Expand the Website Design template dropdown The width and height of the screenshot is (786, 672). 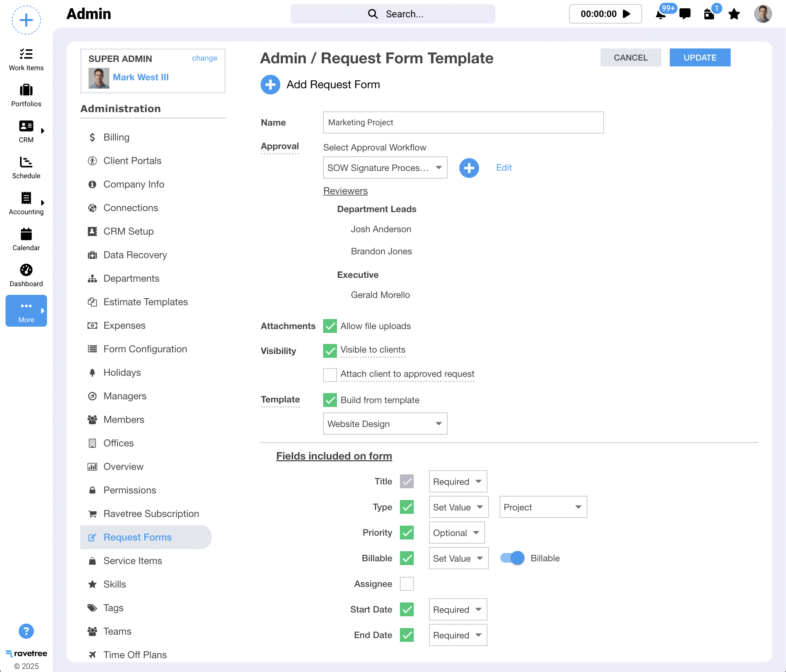[385, 424]
